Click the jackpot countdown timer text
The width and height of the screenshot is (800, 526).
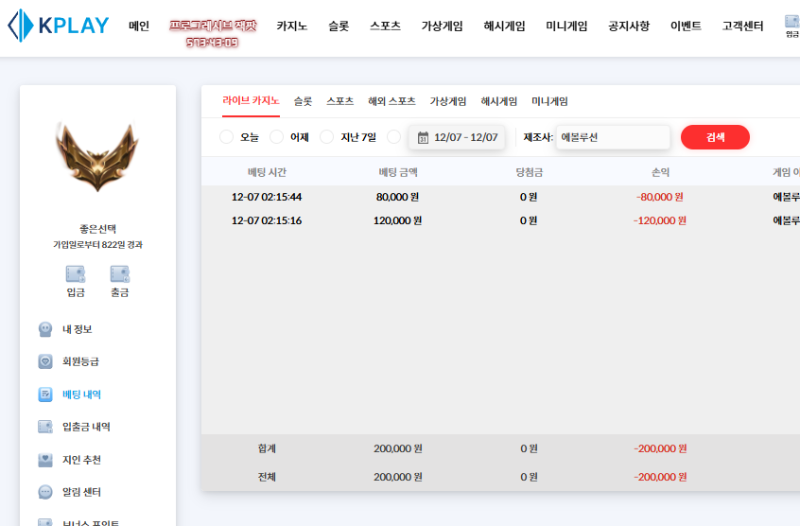[212, 42]
